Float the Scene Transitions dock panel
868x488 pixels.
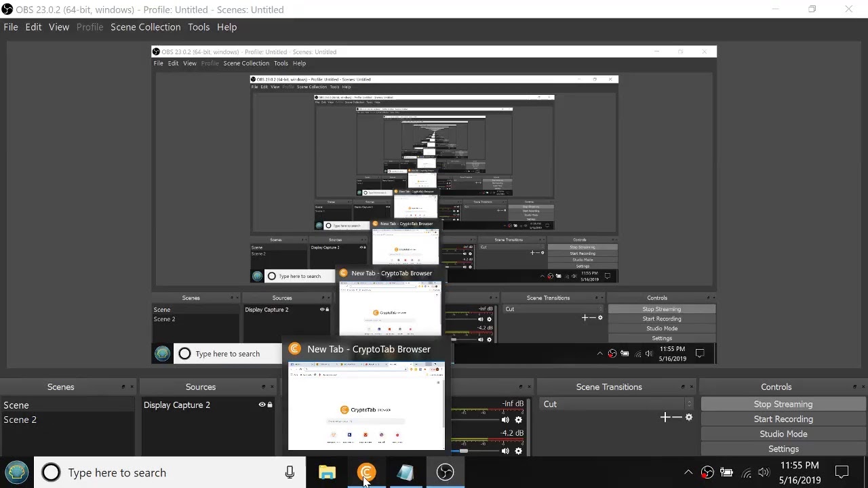[x=683, y=387]
